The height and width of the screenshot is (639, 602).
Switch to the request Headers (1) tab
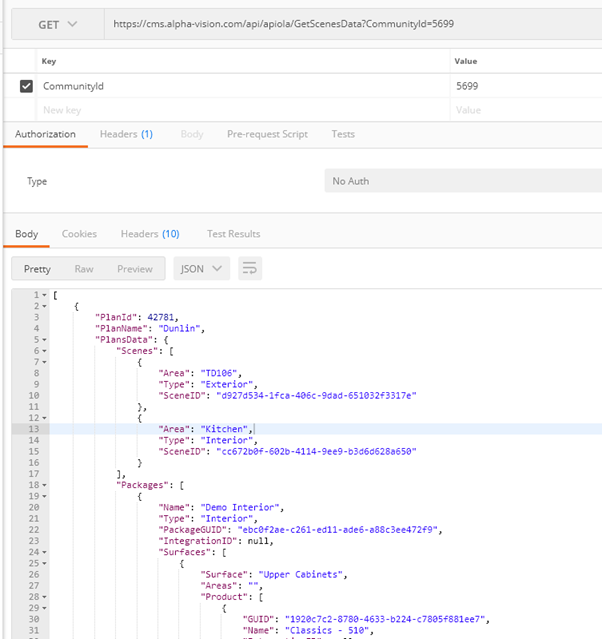[126, 134]
